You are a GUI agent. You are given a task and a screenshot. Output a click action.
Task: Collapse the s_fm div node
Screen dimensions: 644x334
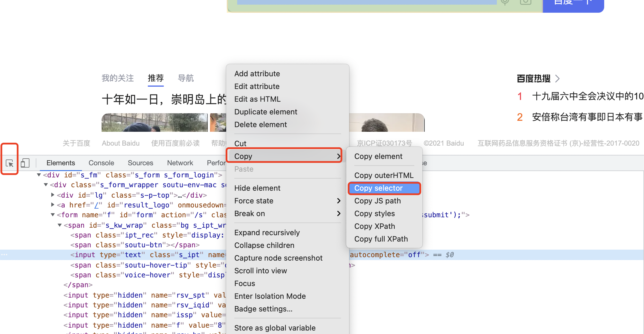click(39, 175)
